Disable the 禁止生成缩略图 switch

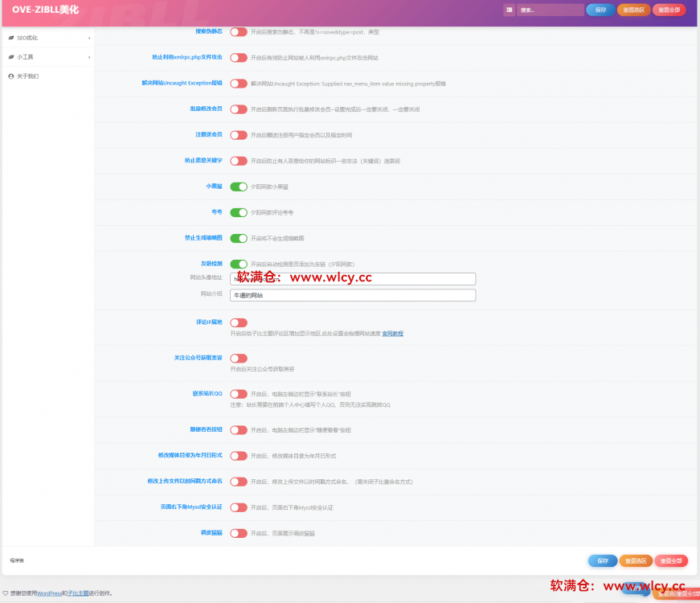[239, 238]
